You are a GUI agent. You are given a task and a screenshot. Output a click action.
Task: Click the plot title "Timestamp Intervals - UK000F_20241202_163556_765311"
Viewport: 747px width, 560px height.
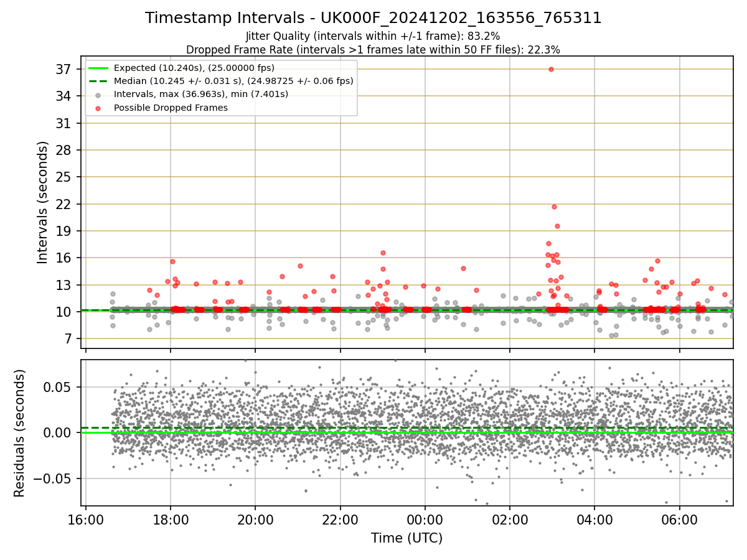click(374, 18)
